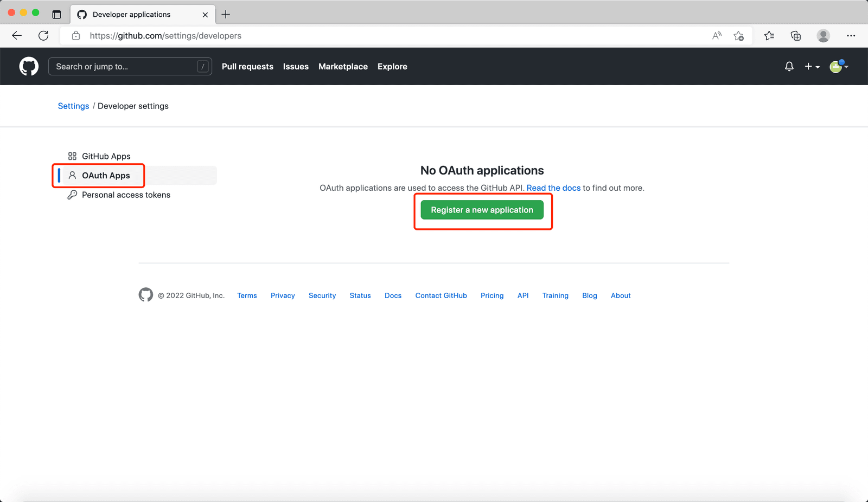Select the Developer applications tab
The image size is (868, 502).
pyautogui.click(x=143, y=15)
